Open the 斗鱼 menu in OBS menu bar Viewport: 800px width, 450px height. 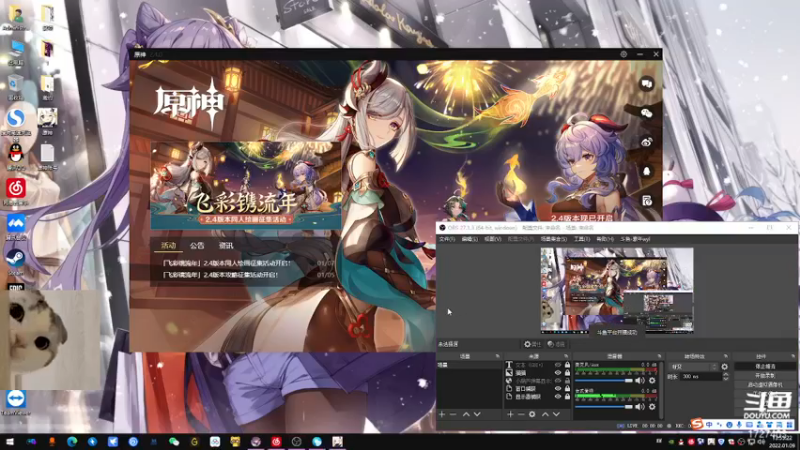pos(635,239)
